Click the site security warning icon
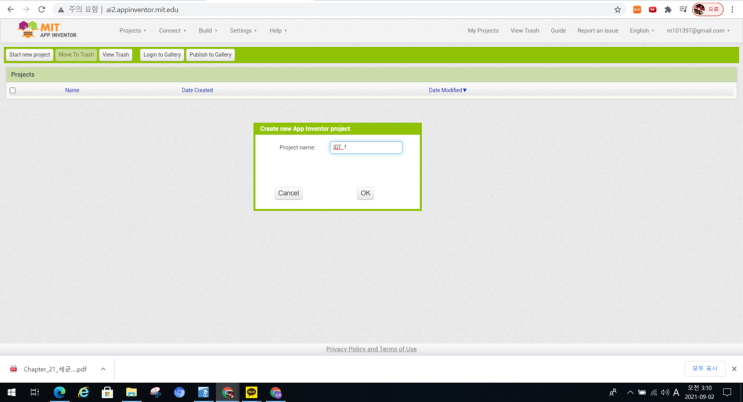The height and width of the screenshot is (402, 743). pyautogui.click(x=61, y=9)
